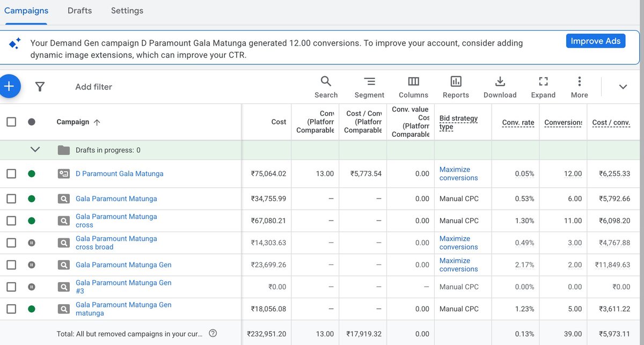Click the total cost ₹232,951.20 cell

click(x=266, y=333)
